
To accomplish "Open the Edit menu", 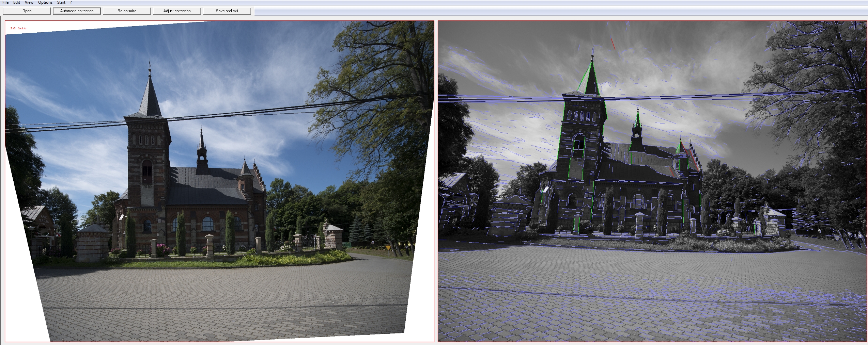I will pyautogui.click(x=17, y=2).
